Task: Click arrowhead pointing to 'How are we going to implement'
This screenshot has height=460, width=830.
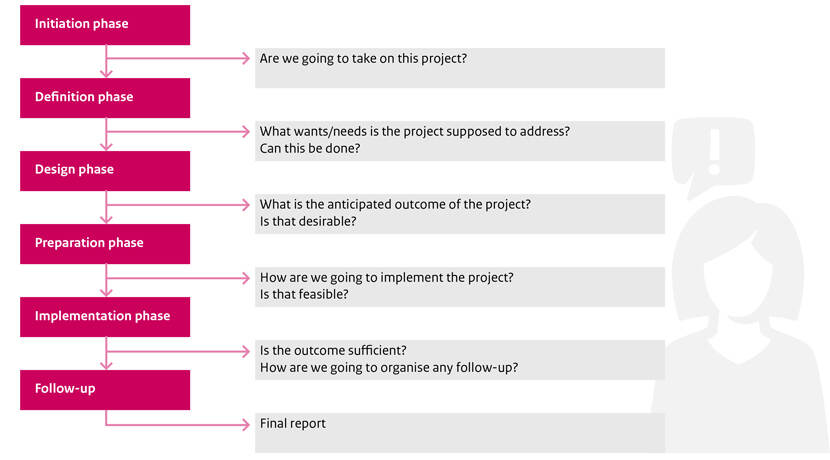Action: pos(246,278)
